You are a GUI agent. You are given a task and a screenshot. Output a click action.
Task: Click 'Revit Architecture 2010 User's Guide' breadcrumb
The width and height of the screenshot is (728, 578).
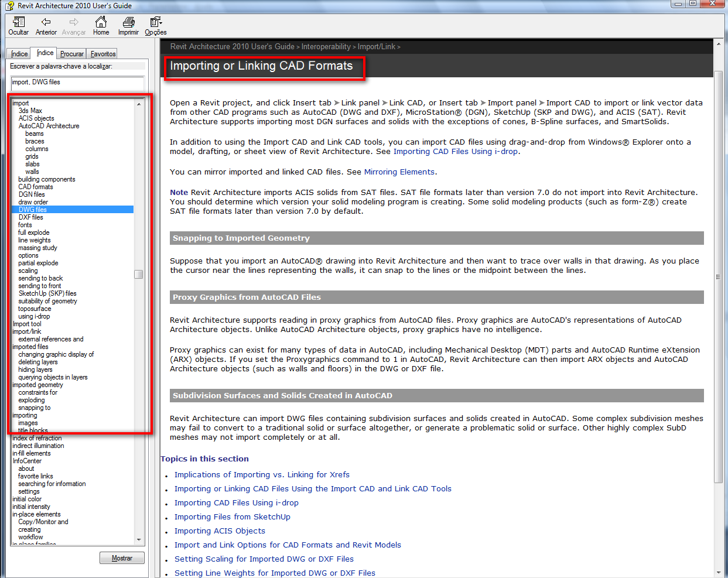(x=233, y=46)
